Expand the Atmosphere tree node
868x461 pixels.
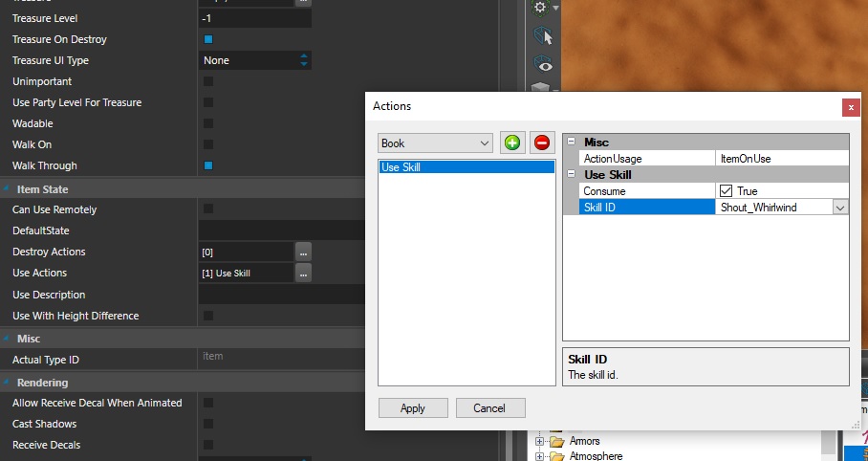click(539, 456)
